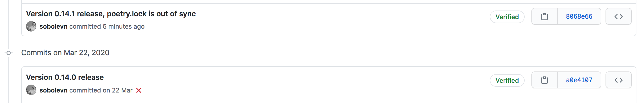Browse repository code at commit 8068e66
The width and height of the screenshot is (644, 103).
tap(618, 17)
